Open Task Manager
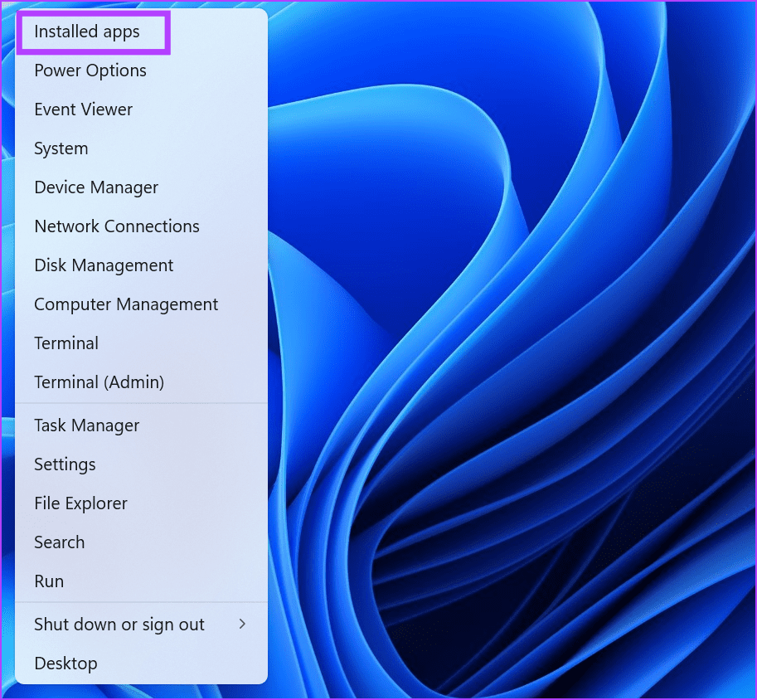Viewport: 757px width, 700px height. click(x=86, y=425)
